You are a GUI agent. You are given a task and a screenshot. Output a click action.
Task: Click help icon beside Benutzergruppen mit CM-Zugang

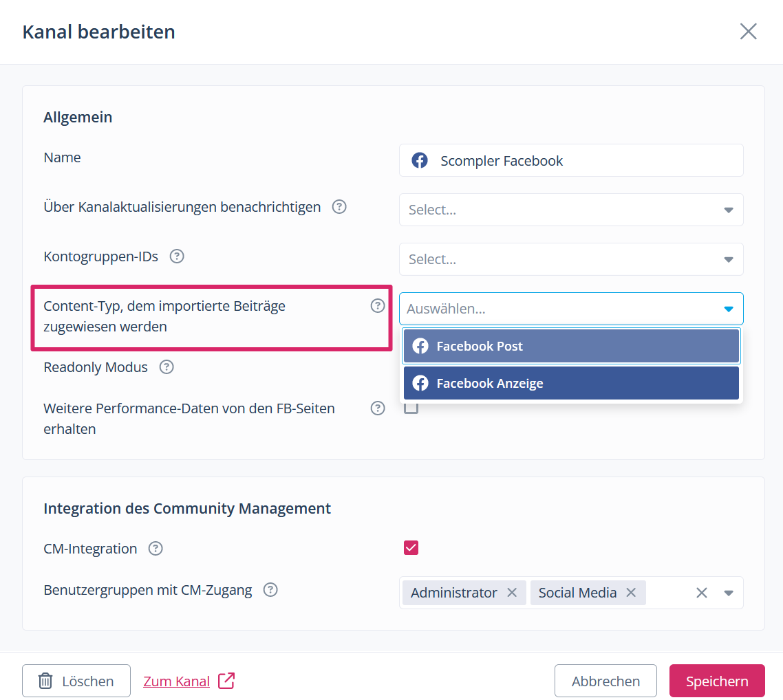tap(271, 590)
